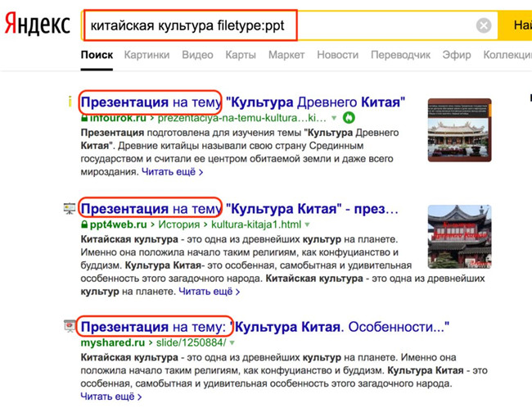532x408 pixels.
Task: Click the presentation favicon of myshared.ru result
Action: pos(70,326)
